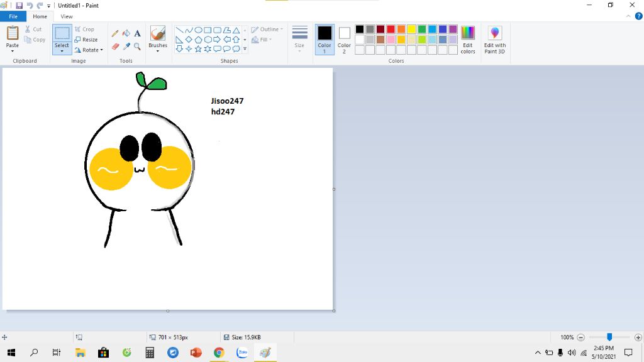Choose the Left arrow shape
The height and width of the screenshot is (362, 644).
226,40
